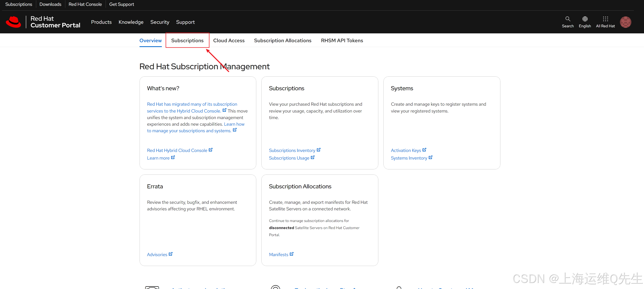Click the user avatar in header
The width and height of the screenshot is (644, 289).
coord(626,22)
